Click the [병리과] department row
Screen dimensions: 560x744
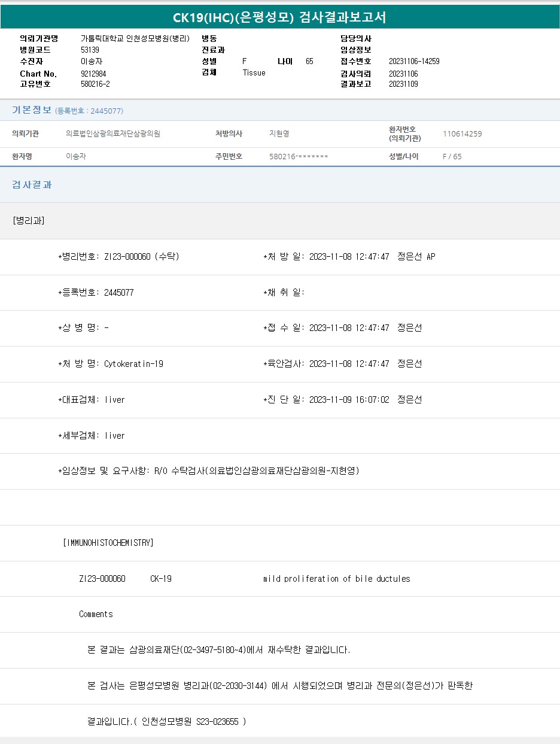coord(28,220)
